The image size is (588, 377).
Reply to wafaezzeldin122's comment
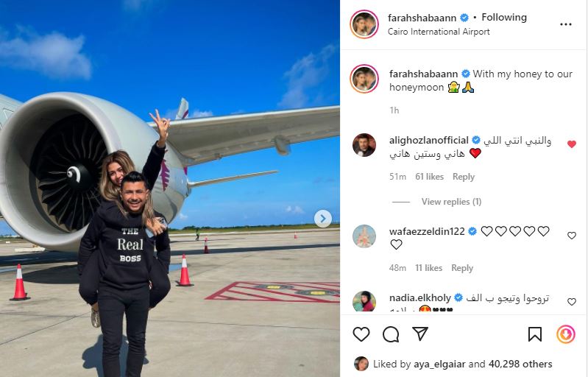462,268
